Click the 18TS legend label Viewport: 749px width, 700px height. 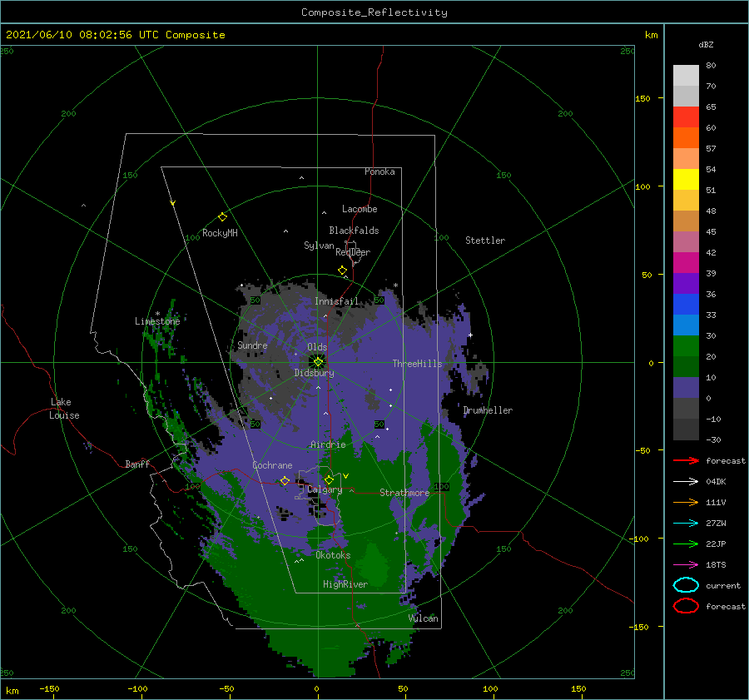tap(716, 565)
